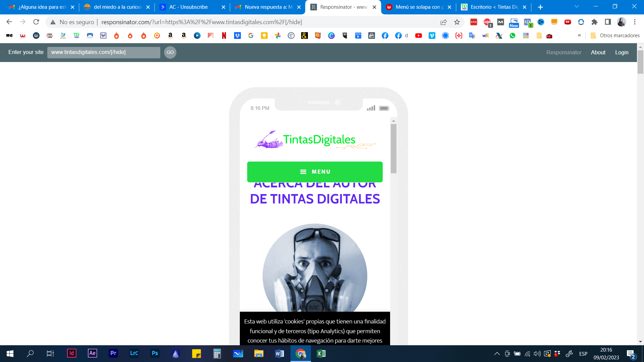
Task: Open File Explorer from the taskbar
Action: point(259,354)
